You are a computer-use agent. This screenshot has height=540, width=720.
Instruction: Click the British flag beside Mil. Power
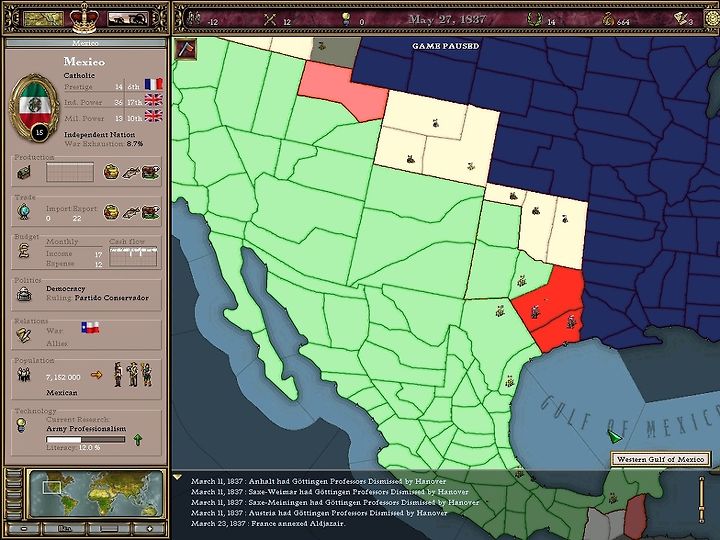(x=153, y=116)
